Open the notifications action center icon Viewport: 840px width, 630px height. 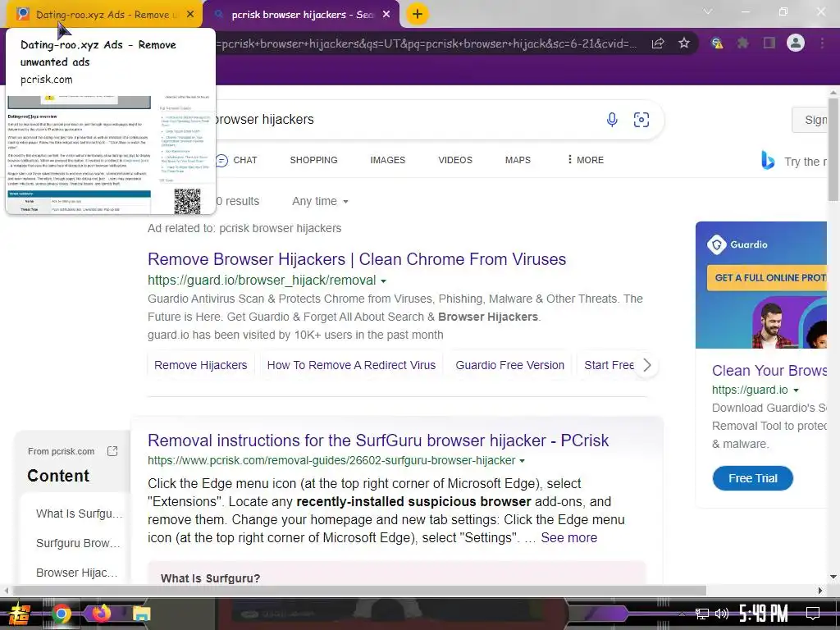813,614
